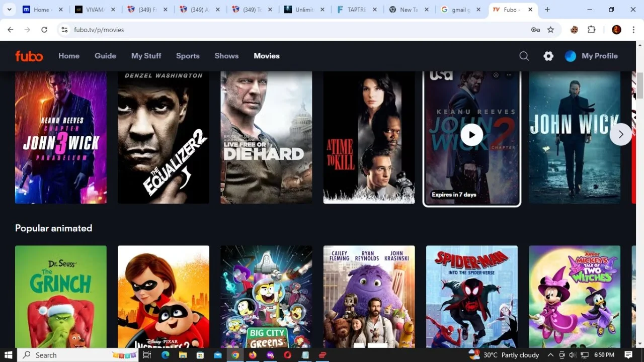Switch to the Home browser tab
The width and height of the screenshot is (644, 362).
[x=43, y=10]
